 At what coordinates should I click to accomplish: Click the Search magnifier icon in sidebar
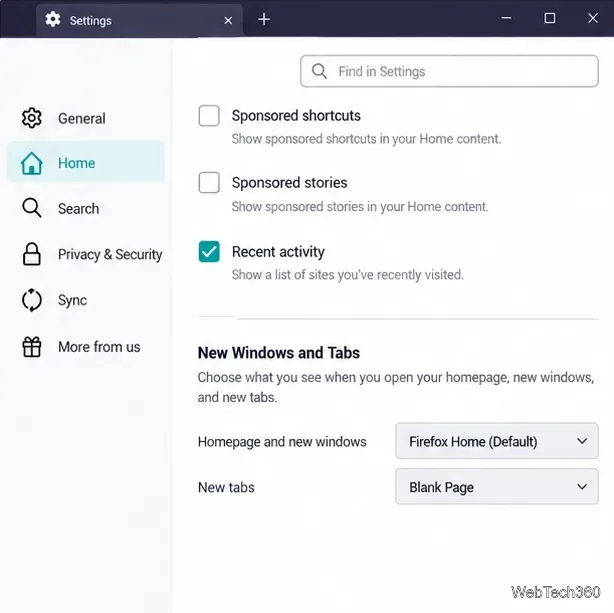32,208
